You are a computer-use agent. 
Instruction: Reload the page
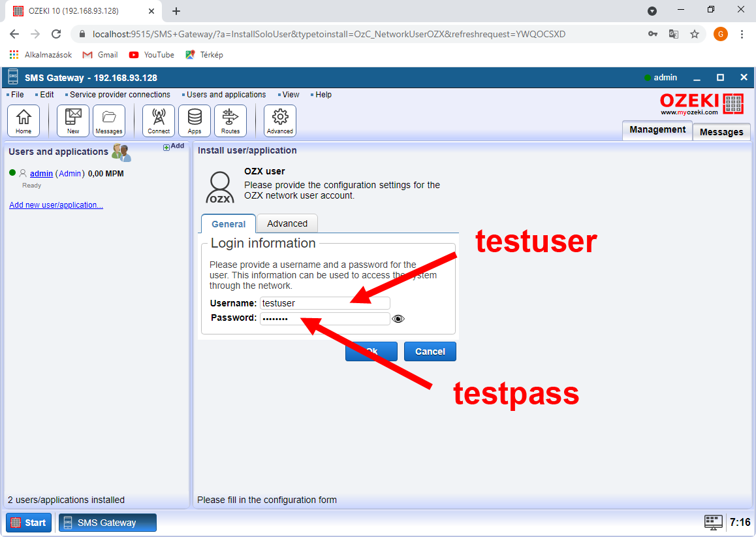56,34
